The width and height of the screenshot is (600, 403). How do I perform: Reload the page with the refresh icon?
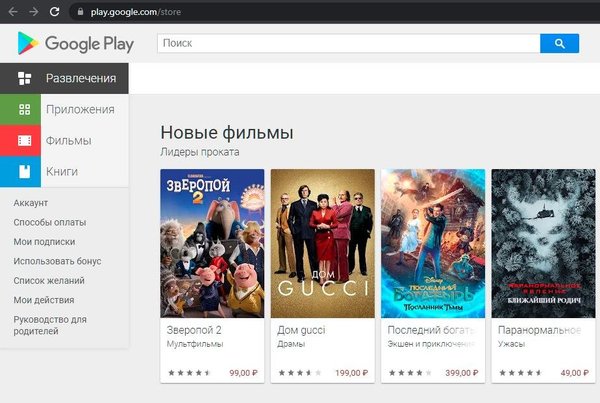54,12
